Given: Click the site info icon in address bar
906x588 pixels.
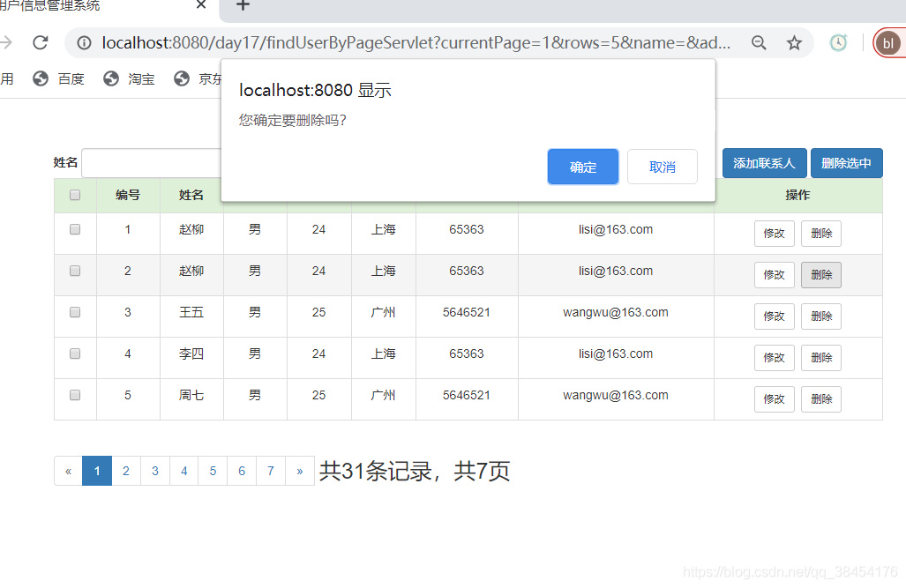Looking at the screenshot, I should [x=85, y=42].
